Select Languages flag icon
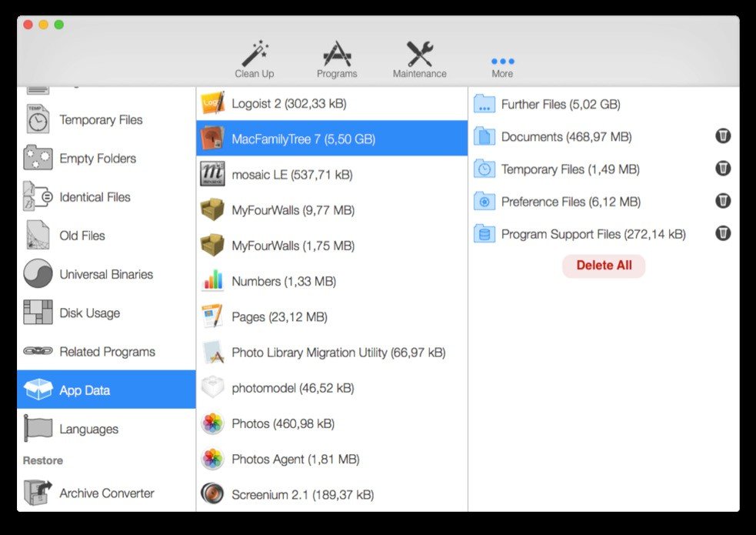This screenshot has height=535, width=756. (x=38, y=429)
